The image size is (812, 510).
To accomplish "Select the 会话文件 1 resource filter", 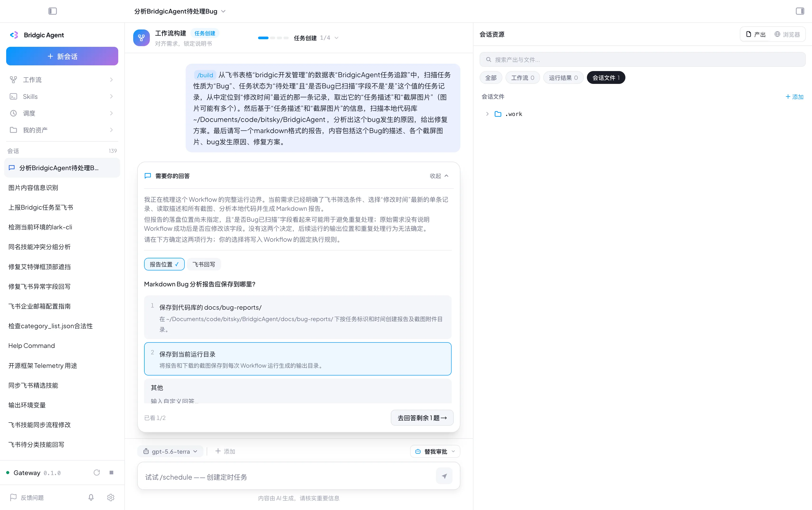I will 606,77.
